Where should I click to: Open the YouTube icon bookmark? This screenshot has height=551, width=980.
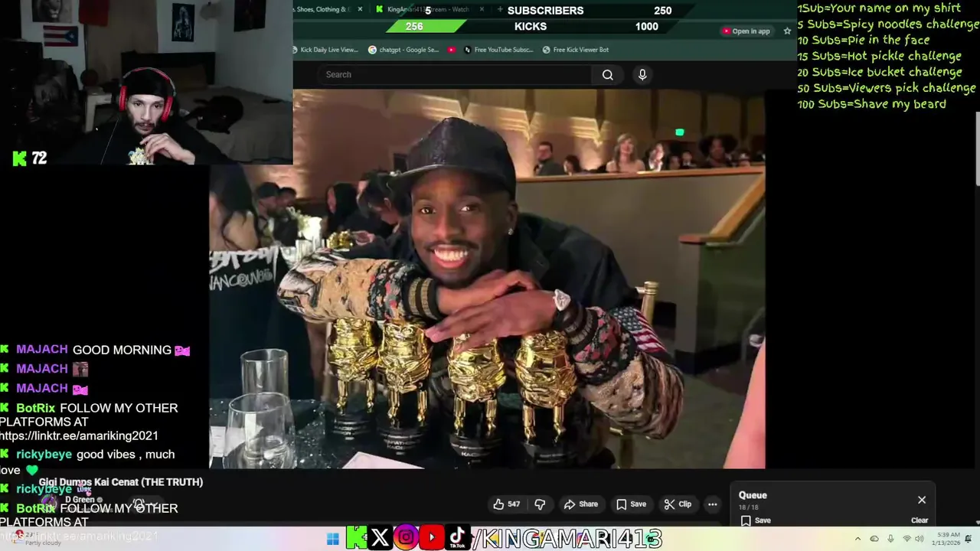pyautogui.click(x=452, y=50)
